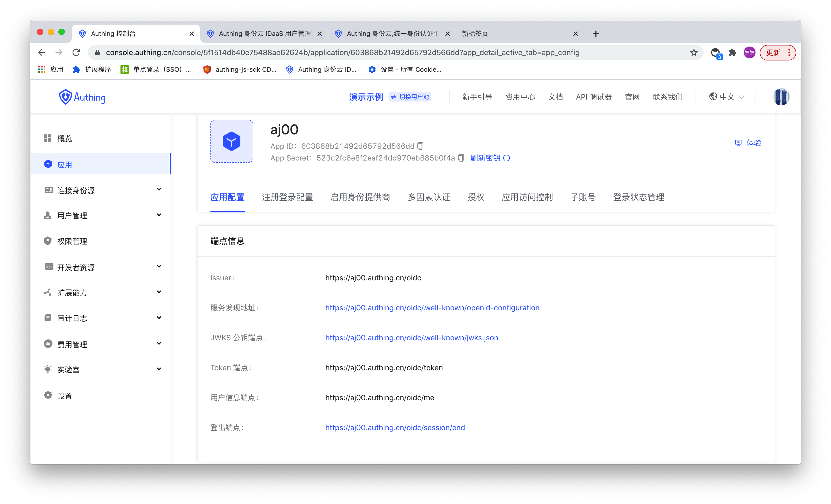
Task: Open 文档 docs in the top navigation
Action: [556, 97]
